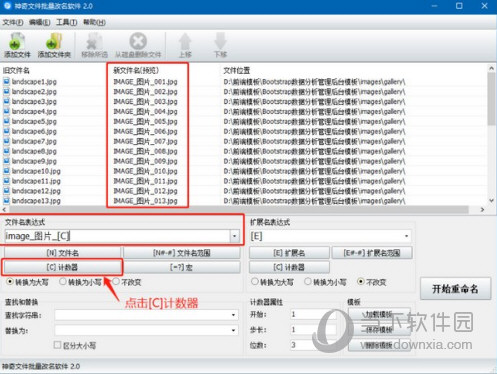This screenshot has height=374, width=497.
Task: Select file icon of landscape9.jpg
Action: [x=6, y=161]
